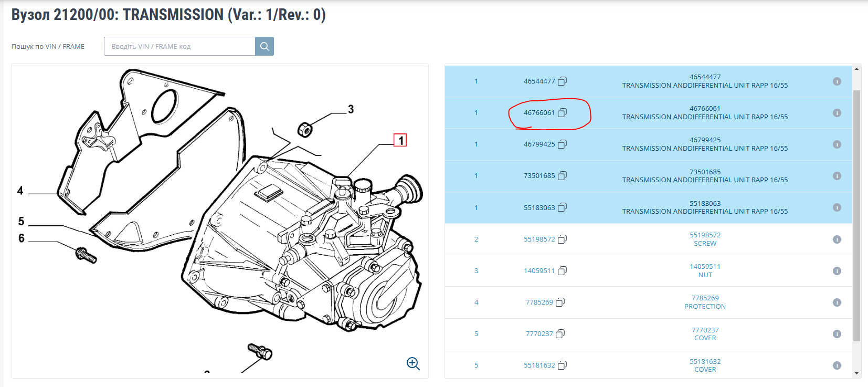This screenshot has height=387, width=868.
Task: Copy part number 7785269 with copy icon
Action: point(560,302)
